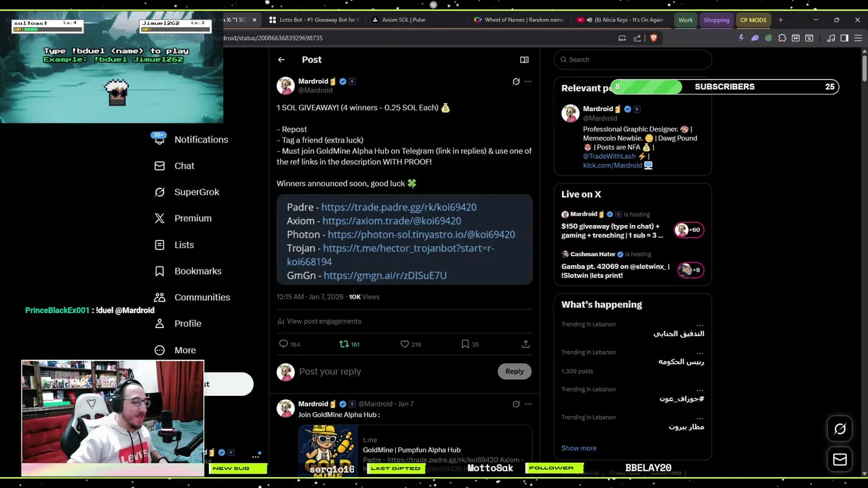The height and width of the screenshot is (488, 868).
Task: Click the Reply button
Action: [x=515, y=371]
